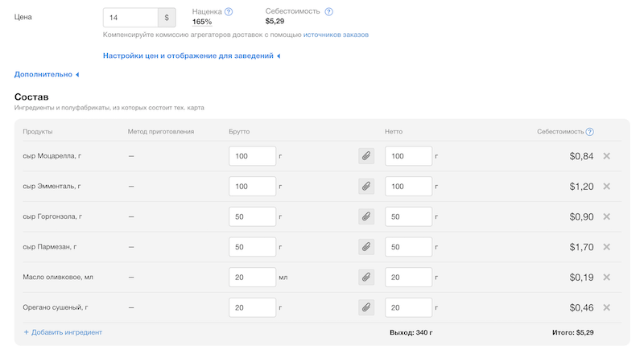This screenshot has width=644, height=354.
Task: Click the $0,90 cost value
Action: click(x=581, y=217)
